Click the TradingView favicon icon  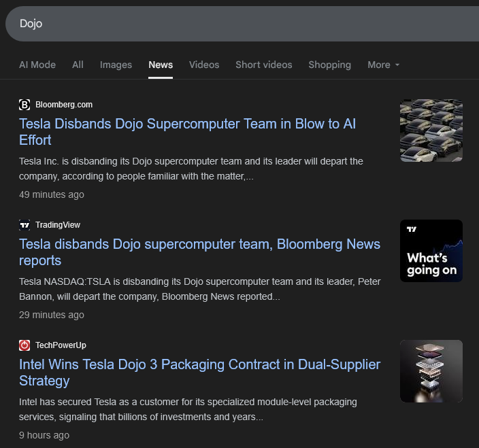point(24,225)
